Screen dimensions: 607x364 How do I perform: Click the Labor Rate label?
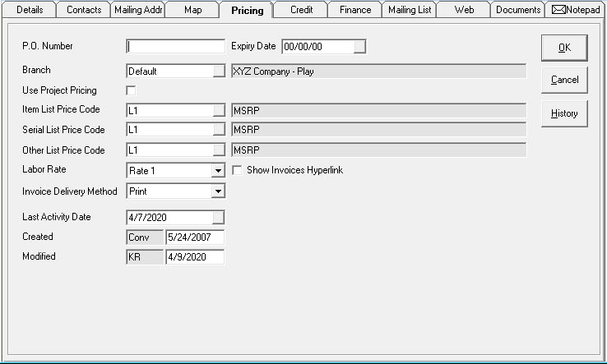pos(44,169)
